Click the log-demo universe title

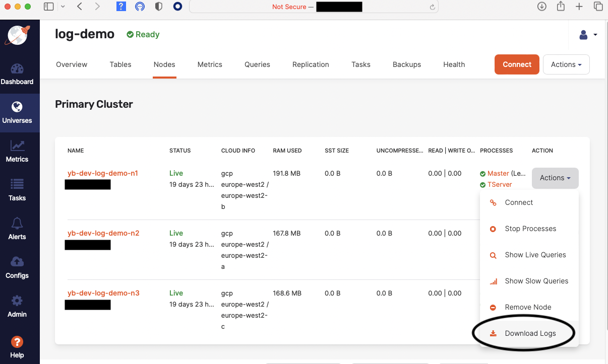(85, 34)
